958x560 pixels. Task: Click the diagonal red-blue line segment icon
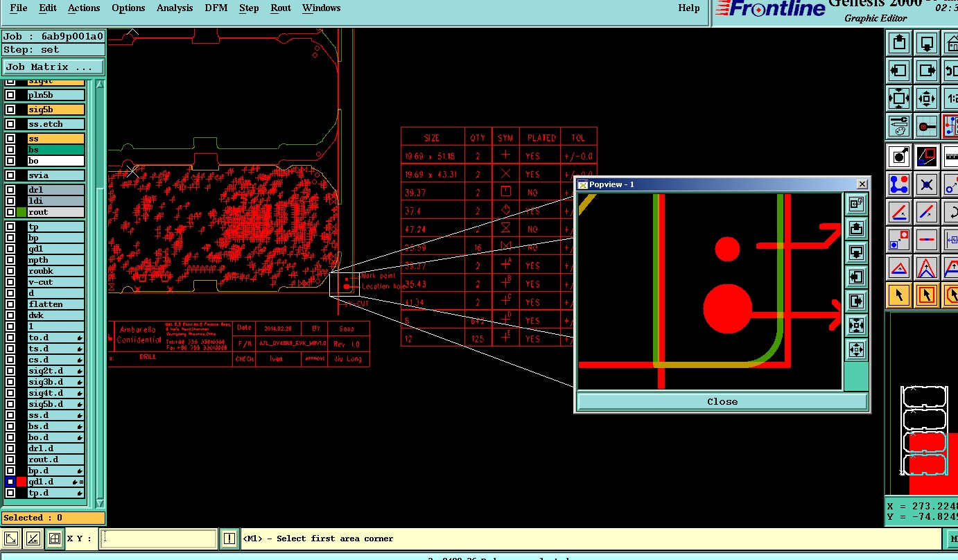click(927, 212)
